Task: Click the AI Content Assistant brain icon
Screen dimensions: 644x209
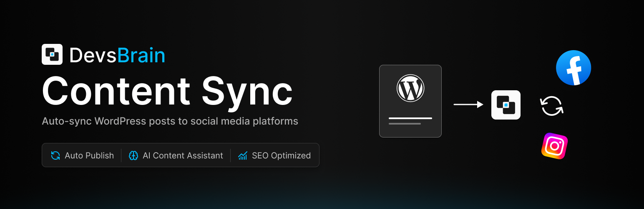Action: [x=133, y=155]
